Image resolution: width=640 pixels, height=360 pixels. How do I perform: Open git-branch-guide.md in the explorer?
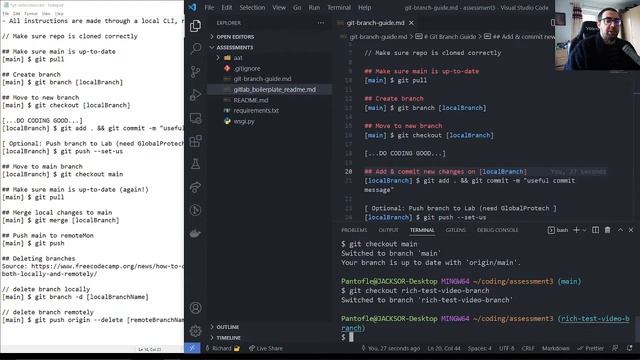[262, 79]
